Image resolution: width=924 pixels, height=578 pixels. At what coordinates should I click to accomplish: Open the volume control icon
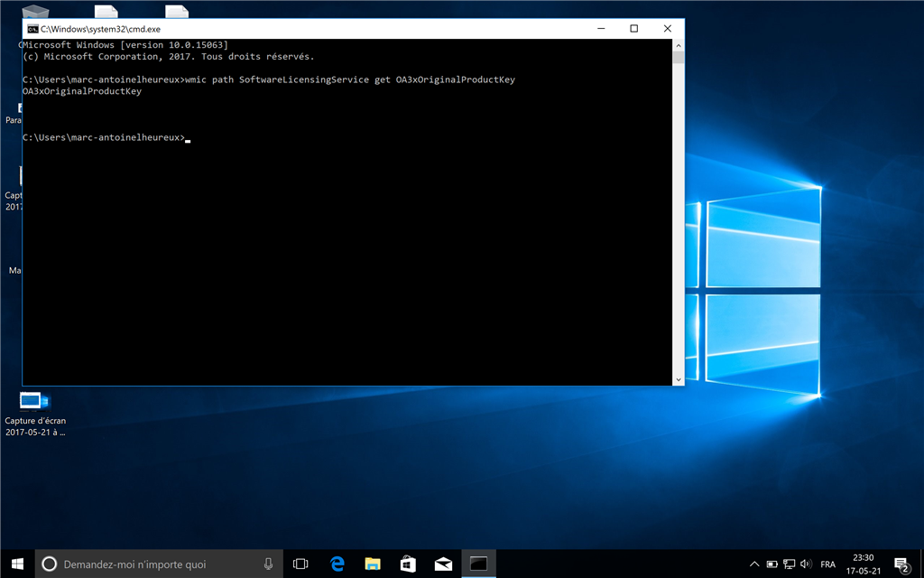click(x=806, y=564)
